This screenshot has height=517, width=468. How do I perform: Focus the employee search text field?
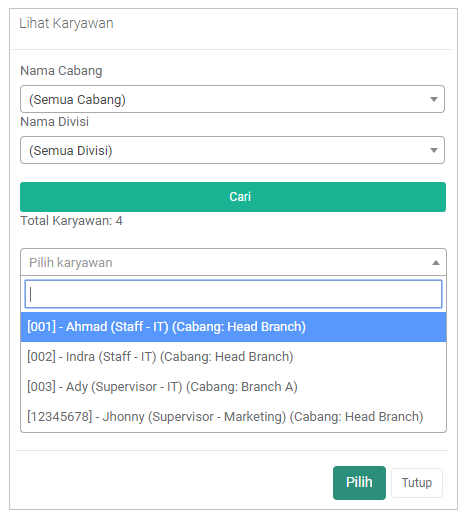(x=233, y=294)
